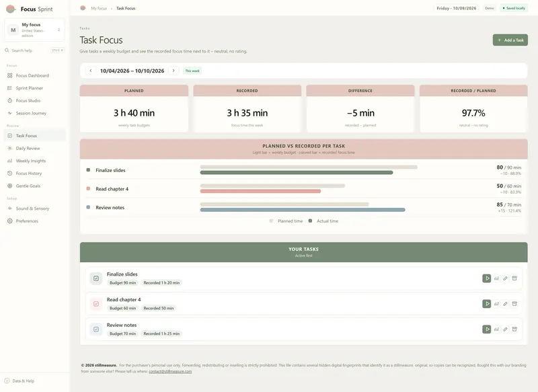Image resolution: width=538 pixels, height=392 pixels.
Task: Click Friday 10/09/2026 date chip
Action: [457, 8]
